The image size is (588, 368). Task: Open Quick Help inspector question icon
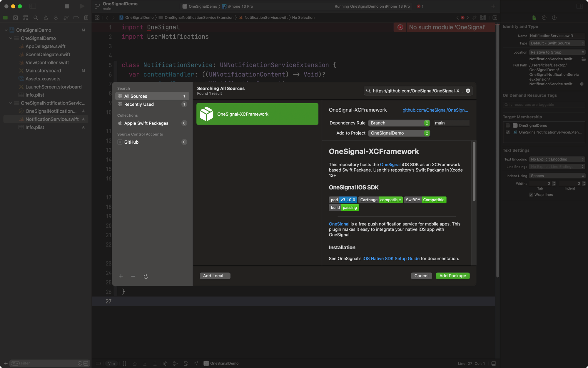[x=554, y=18]
